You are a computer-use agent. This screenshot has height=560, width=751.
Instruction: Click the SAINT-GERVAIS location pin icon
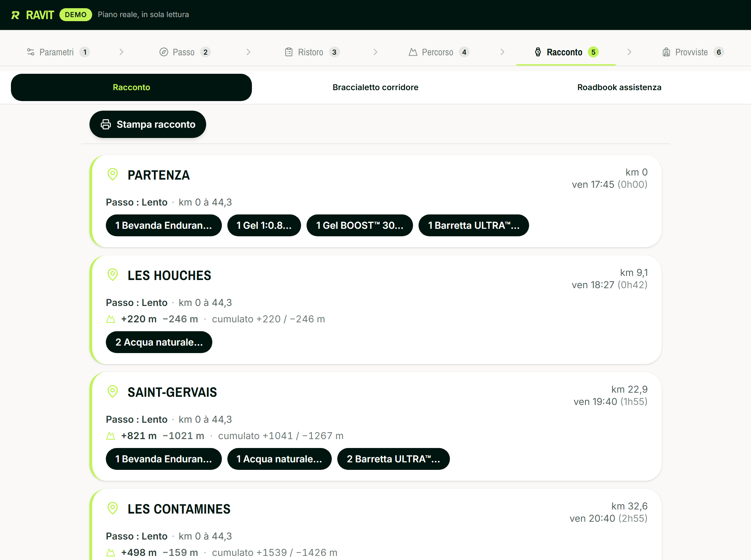click(113, 391)
